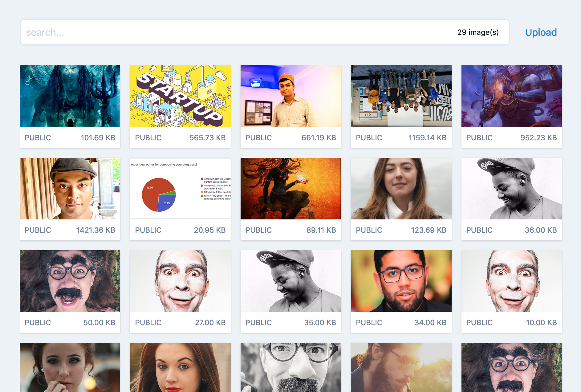The image size is (581, 392).
Task: Click PUBLIC label on the 20.95 KB card
Action: pyautogui.click(x=148, y=230)
